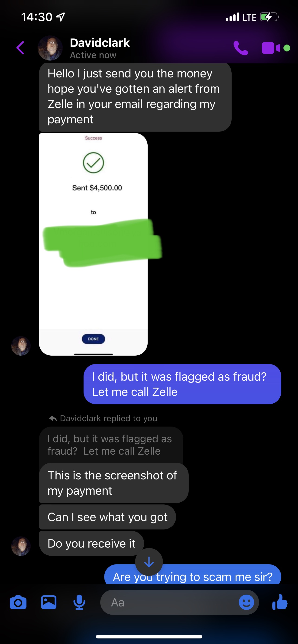The image size is (298, 644).
Task: Tap 'Are you trying to scam me sir?' message
Action: point(193,575)
